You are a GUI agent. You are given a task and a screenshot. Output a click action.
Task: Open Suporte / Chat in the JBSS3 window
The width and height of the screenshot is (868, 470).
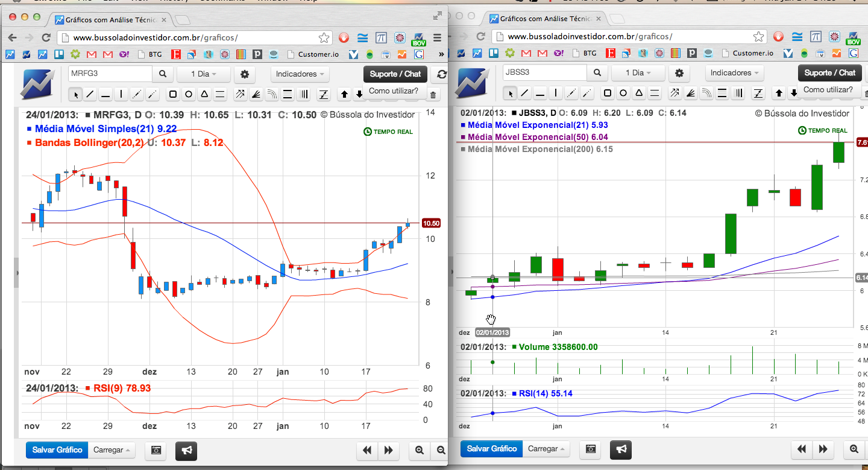tap(830, 73)
